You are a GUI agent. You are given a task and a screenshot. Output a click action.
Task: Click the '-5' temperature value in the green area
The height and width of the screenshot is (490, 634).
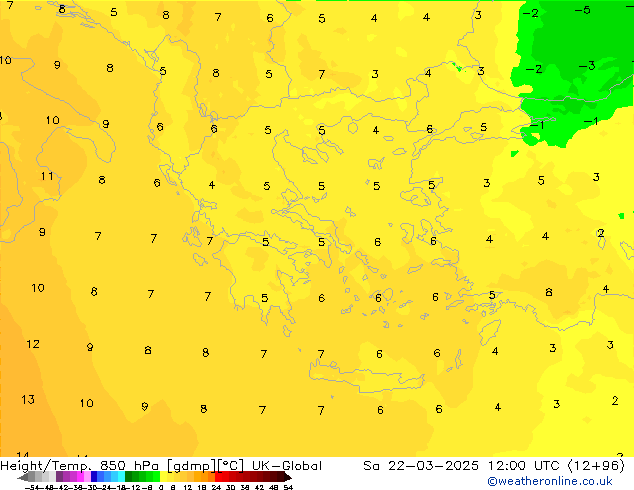[x=582, y=10]
